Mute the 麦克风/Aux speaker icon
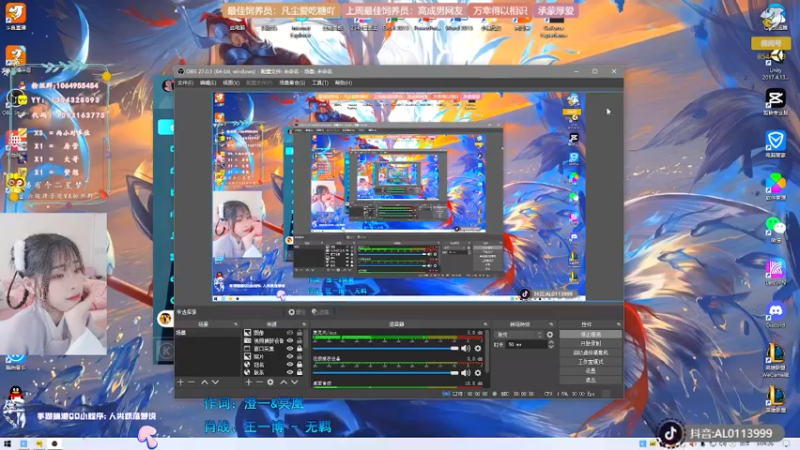The height and width of the screenshot is (450, 800). (x=466, y=348)
